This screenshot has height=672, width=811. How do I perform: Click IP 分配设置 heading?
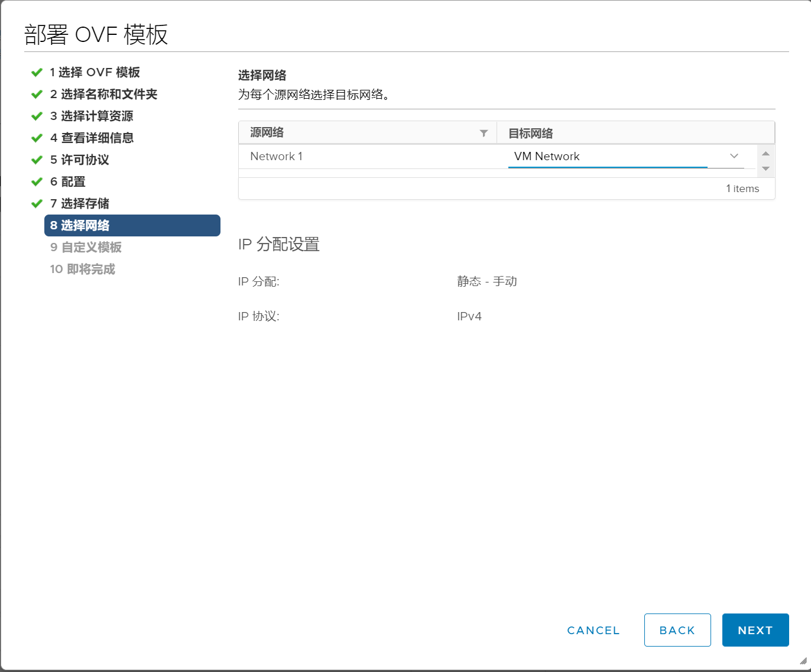[279, 244]
